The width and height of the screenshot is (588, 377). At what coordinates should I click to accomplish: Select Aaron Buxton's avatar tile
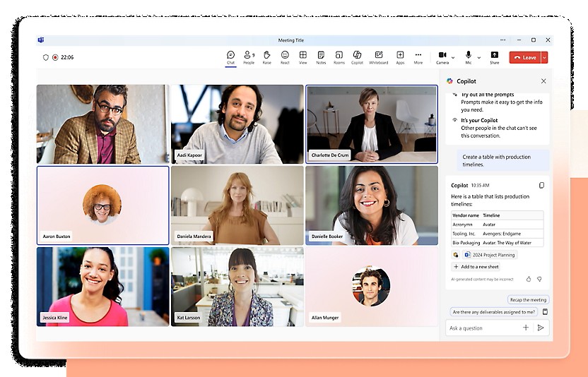pyautogui.click(x=102, y=205)
